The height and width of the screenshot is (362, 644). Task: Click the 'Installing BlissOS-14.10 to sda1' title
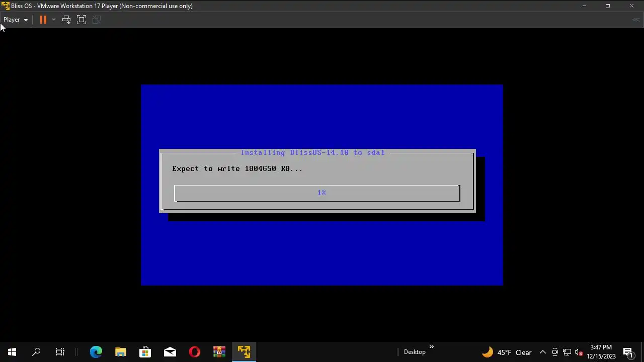(312, 152)
